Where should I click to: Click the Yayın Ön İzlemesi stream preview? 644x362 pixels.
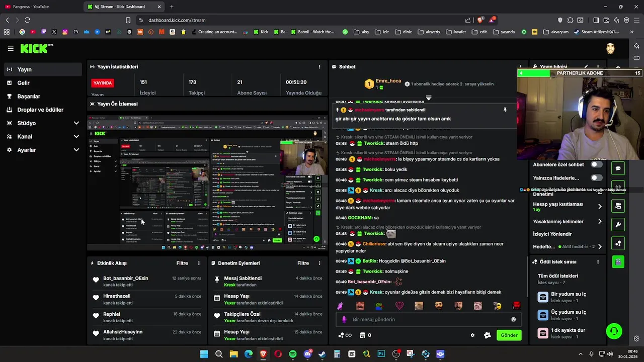pos(207,183)
